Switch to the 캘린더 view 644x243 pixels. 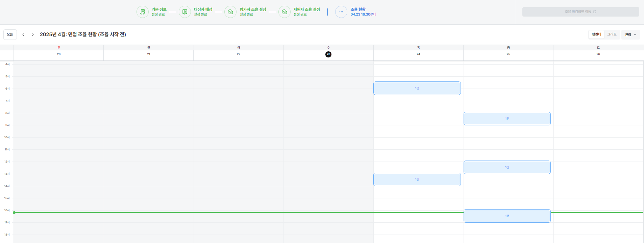[596, 34]
